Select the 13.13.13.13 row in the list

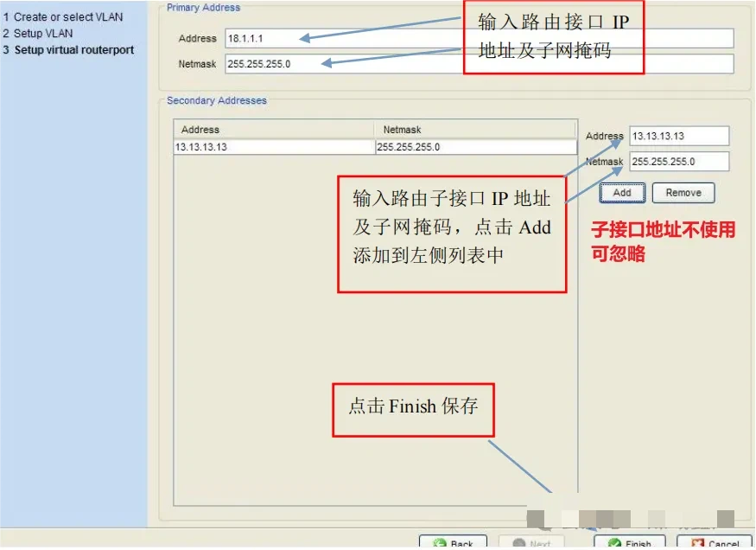pos(273,148)
